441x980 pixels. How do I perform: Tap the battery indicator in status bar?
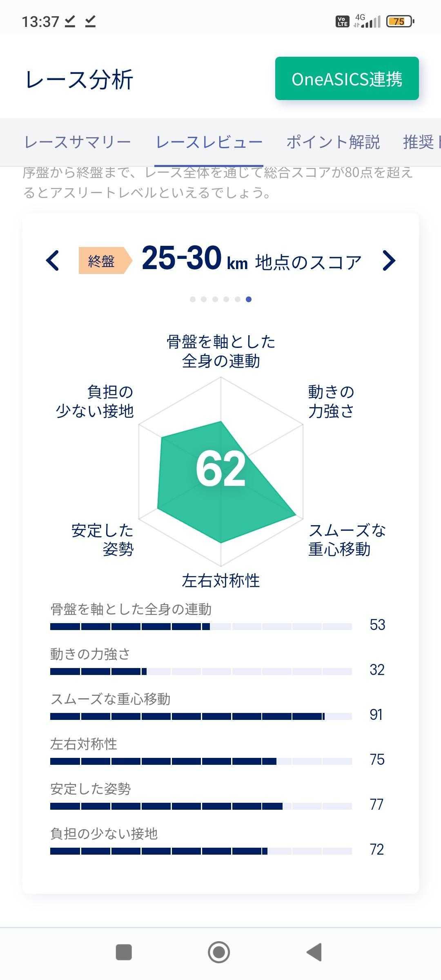pos(400,21)
